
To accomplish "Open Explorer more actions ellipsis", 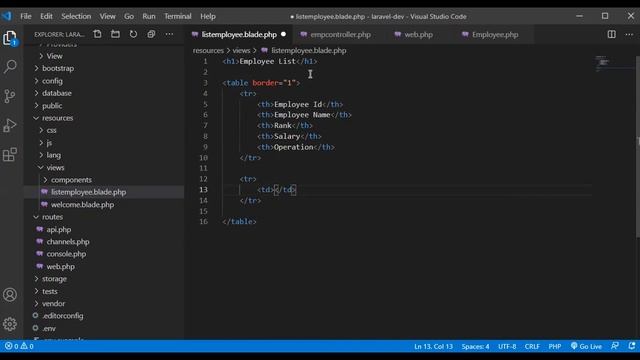I will point(169,34).
